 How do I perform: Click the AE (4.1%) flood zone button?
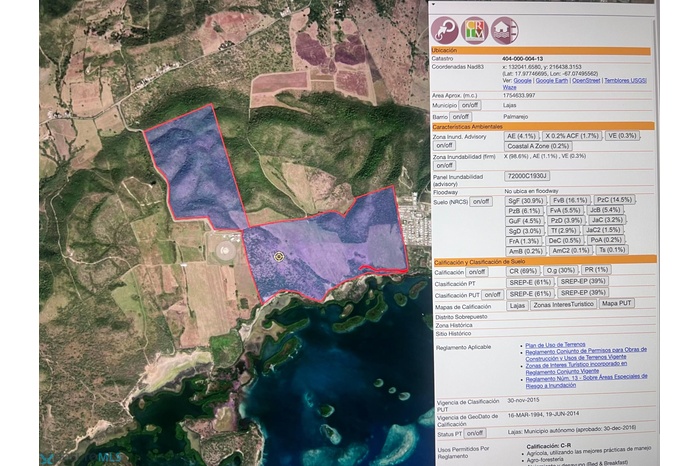click(521, 135)
